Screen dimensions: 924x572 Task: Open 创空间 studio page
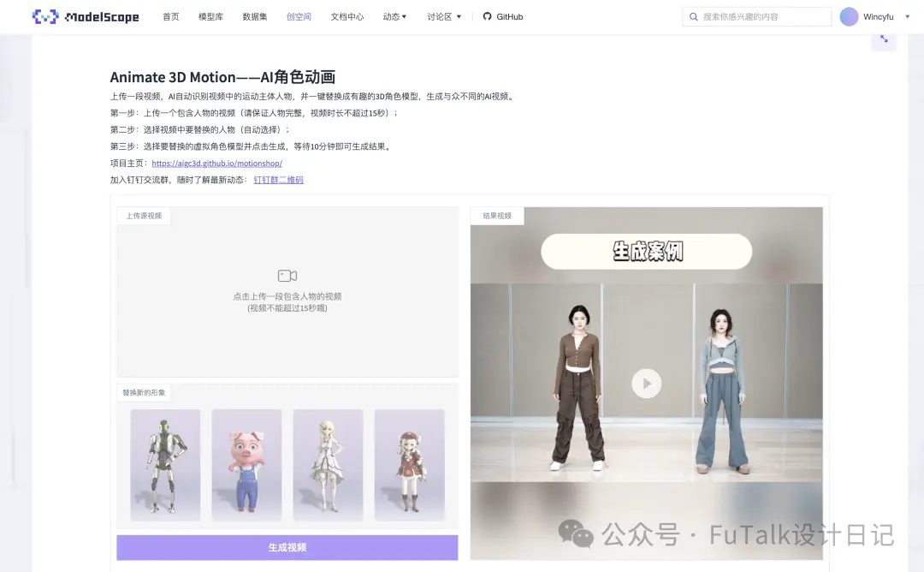pos(299,16)
